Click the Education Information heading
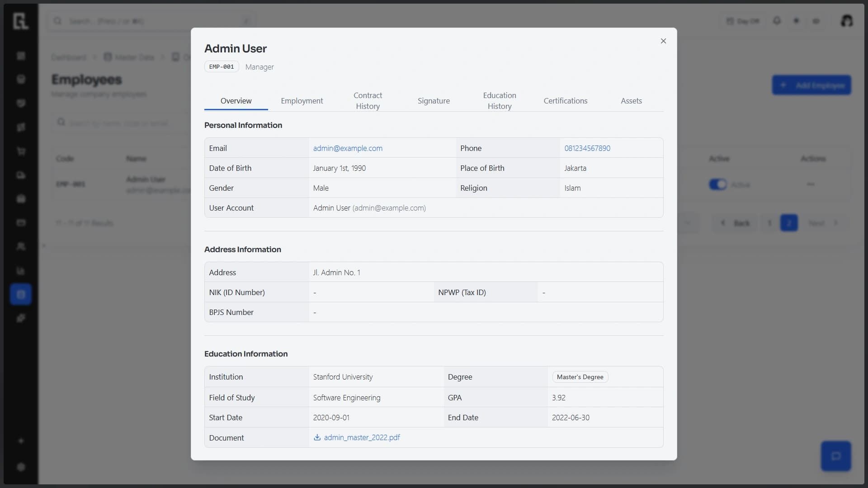This screenshot has width=868, height=488. [246, 354]
